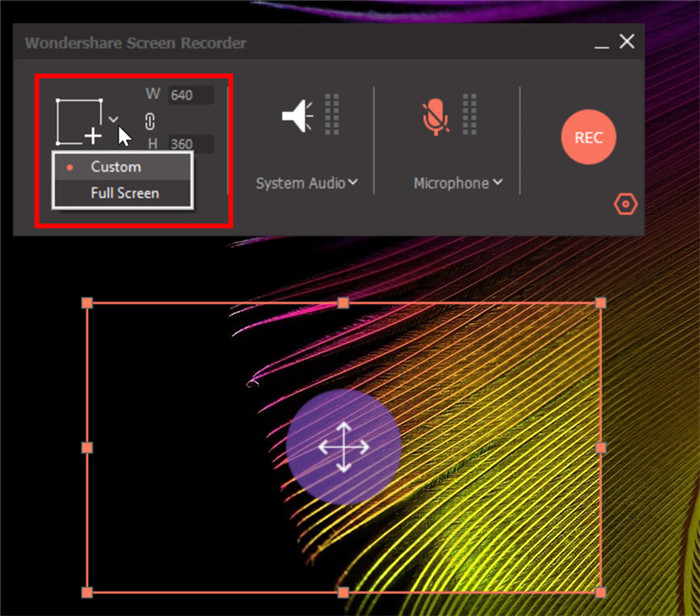Click the height field showing 360
The width and height of the screenshot is (700, 616).
coord(191,144)
